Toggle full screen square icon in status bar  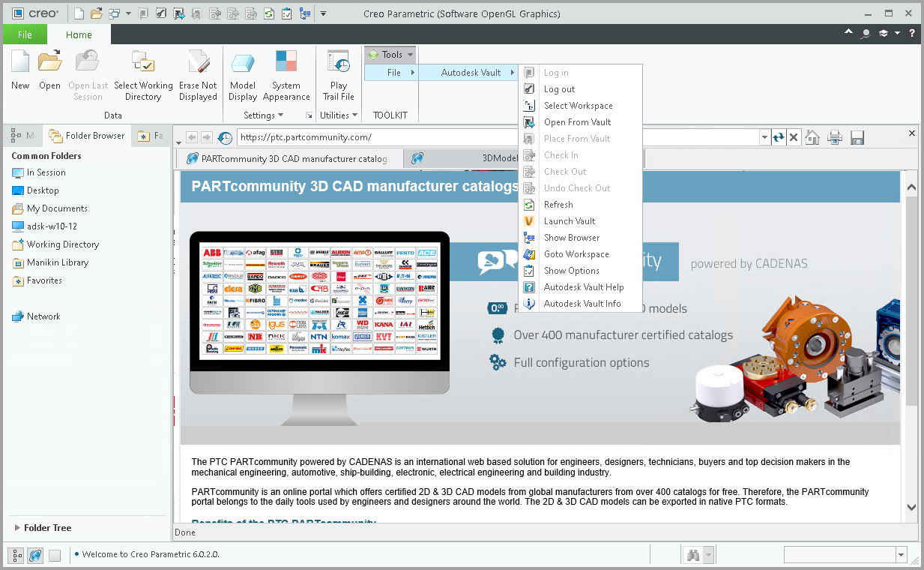[x=55, y=556]
